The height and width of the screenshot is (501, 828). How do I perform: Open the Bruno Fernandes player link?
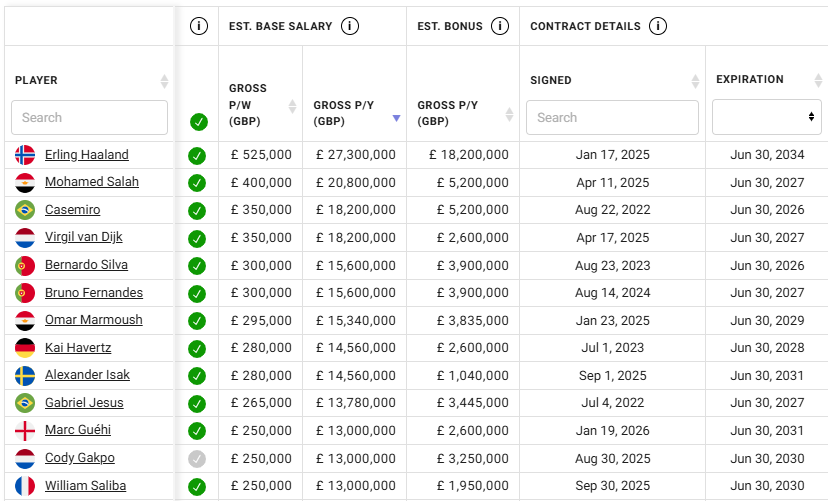(x=93, y=293)
